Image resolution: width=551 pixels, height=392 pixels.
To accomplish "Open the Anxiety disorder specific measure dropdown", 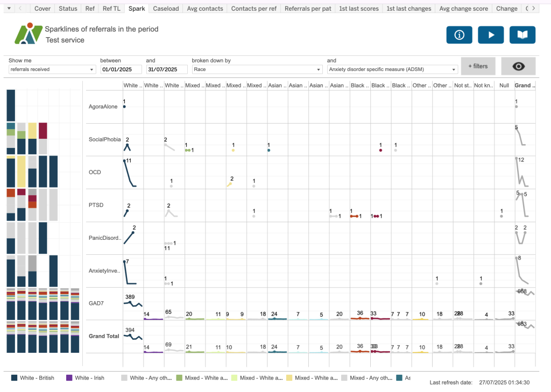I will (x=392, y=69).
